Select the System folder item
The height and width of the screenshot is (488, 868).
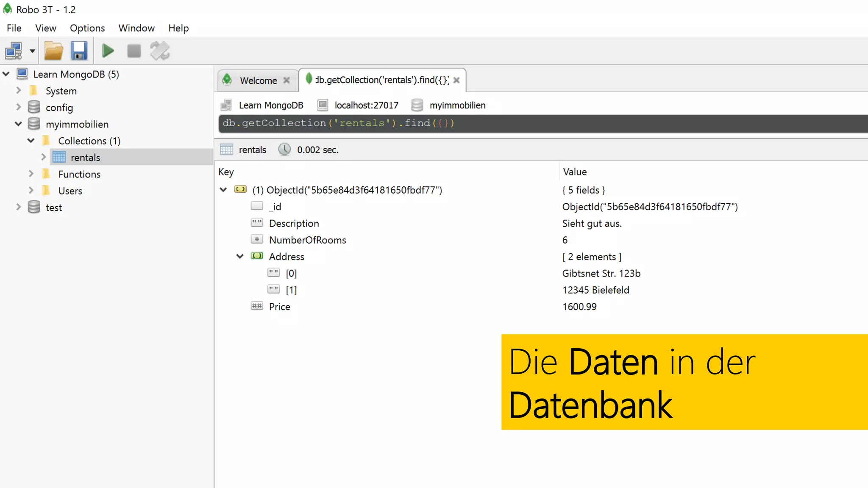tap(61, 91)
